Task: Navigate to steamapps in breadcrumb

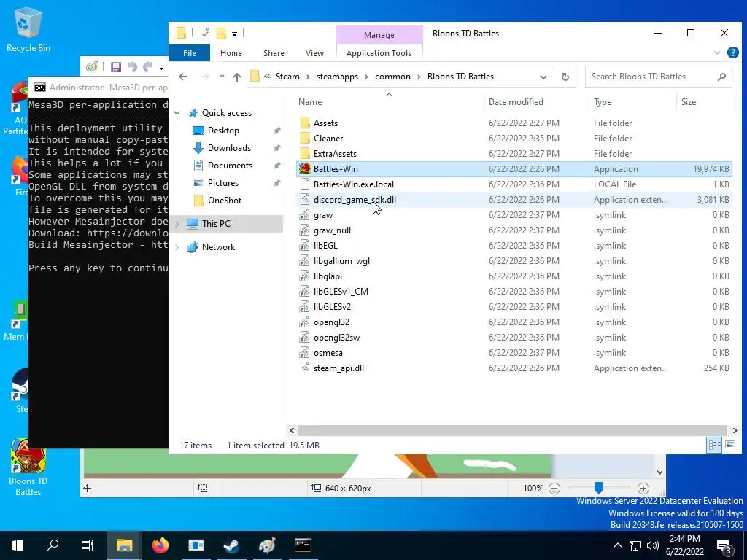Action: 337,77
